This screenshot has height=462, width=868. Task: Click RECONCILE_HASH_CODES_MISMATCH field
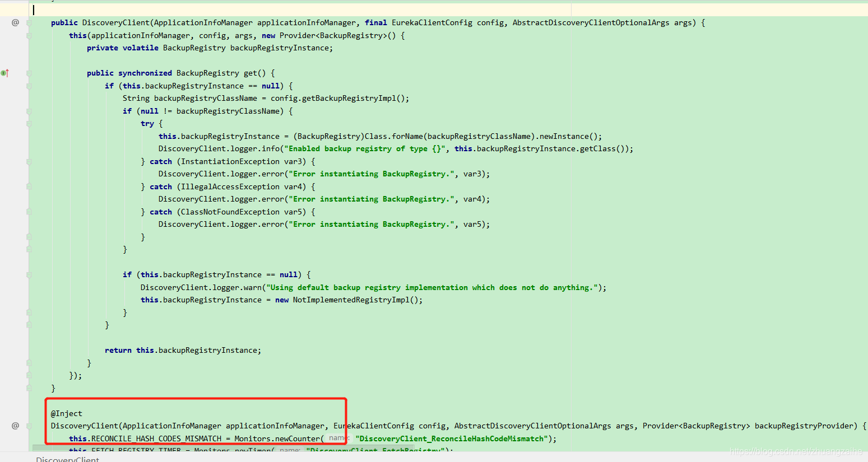156,438
